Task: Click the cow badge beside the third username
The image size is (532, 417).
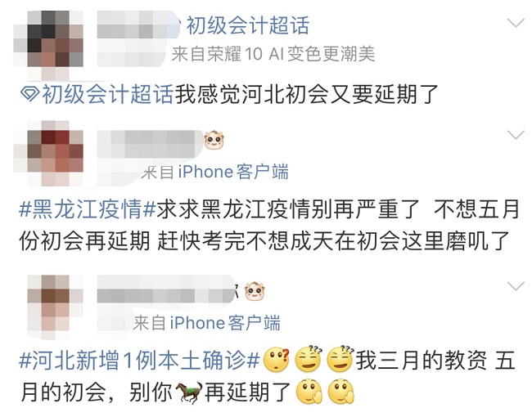Action: [x=255, y=291]
